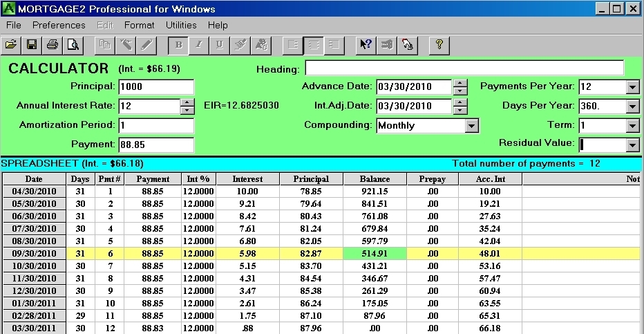
Task: Click the Balance column header
Action: [375, 179]
